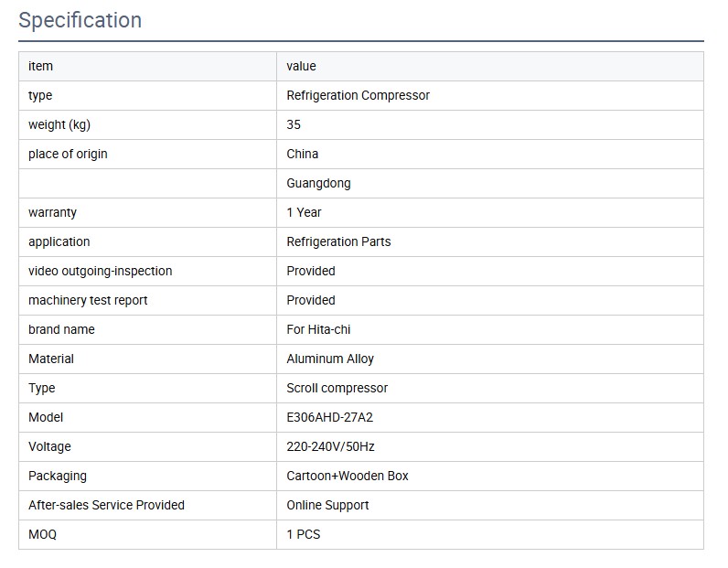The image size is (728, 568).
Task: Click the 'value' column header cell
Action: (x=301, y=66)
